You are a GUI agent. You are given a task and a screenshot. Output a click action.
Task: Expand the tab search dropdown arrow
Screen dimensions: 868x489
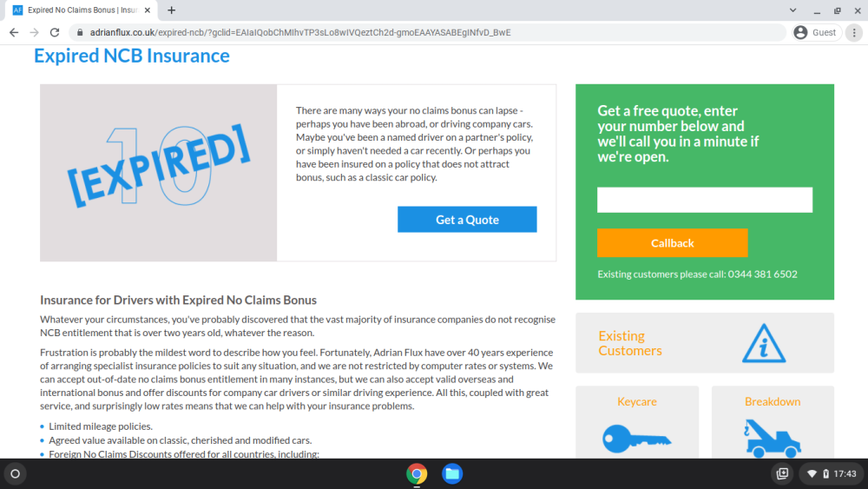pyautogui.click(x=792, y=10)
